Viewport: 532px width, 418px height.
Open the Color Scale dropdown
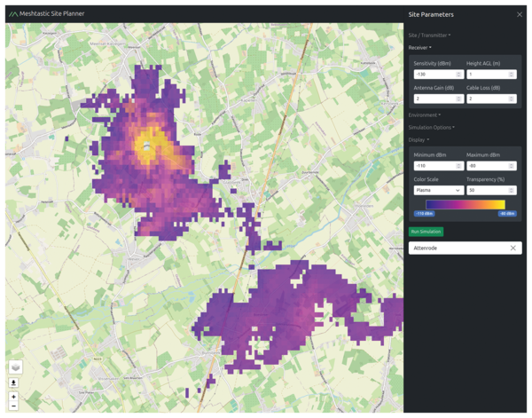[437, 190]
